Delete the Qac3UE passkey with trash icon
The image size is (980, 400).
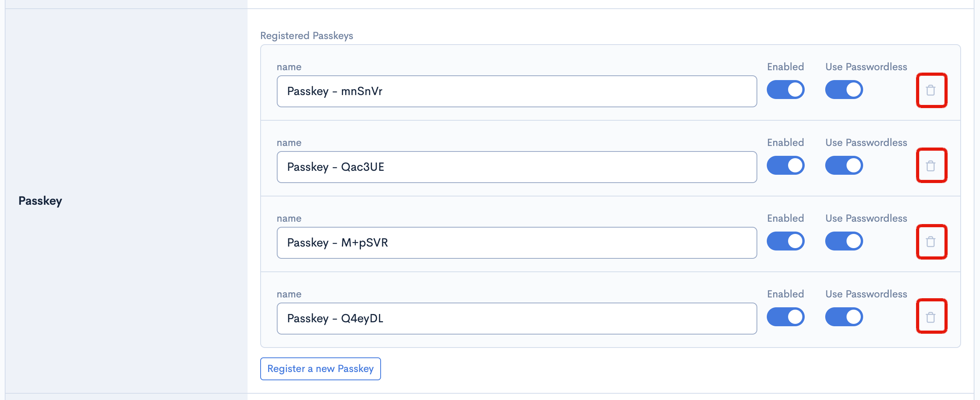tap(931, 166)
